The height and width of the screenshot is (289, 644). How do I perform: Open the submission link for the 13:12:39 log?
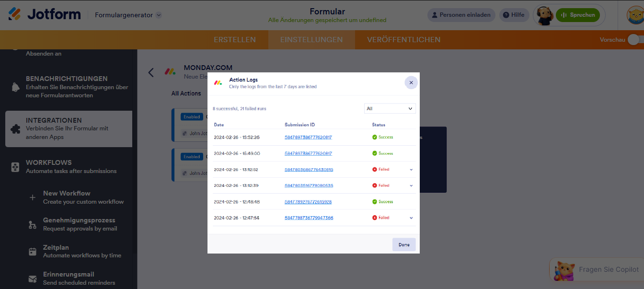(309, 185)
